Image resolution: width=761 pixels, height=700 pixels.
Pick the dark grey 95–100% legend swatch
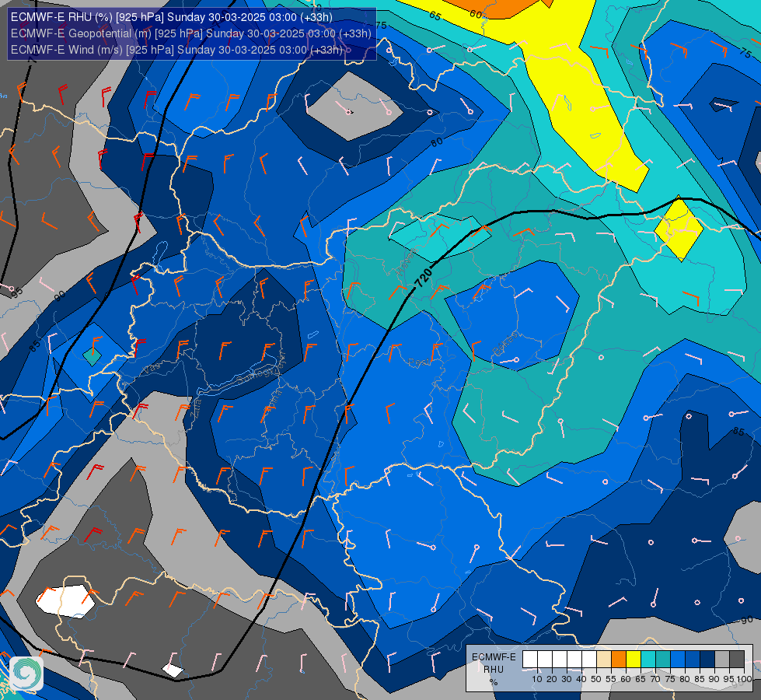pos(737,660)
